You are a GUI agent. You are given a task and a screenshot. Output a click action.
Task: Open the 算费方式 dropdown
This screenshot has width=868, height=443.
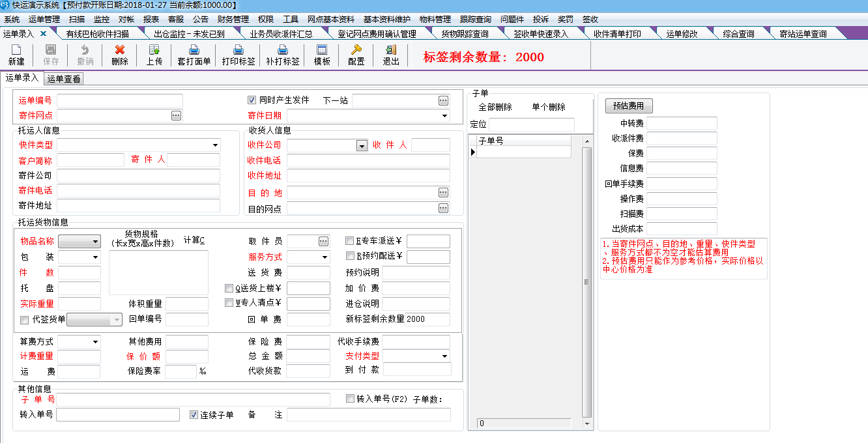(95, 341)
